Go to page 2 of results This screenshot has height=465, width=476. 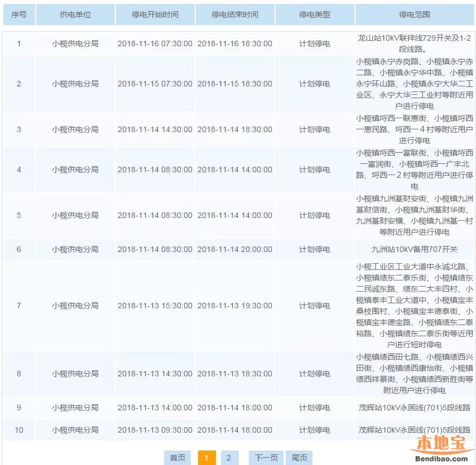[x=228, y=458]
